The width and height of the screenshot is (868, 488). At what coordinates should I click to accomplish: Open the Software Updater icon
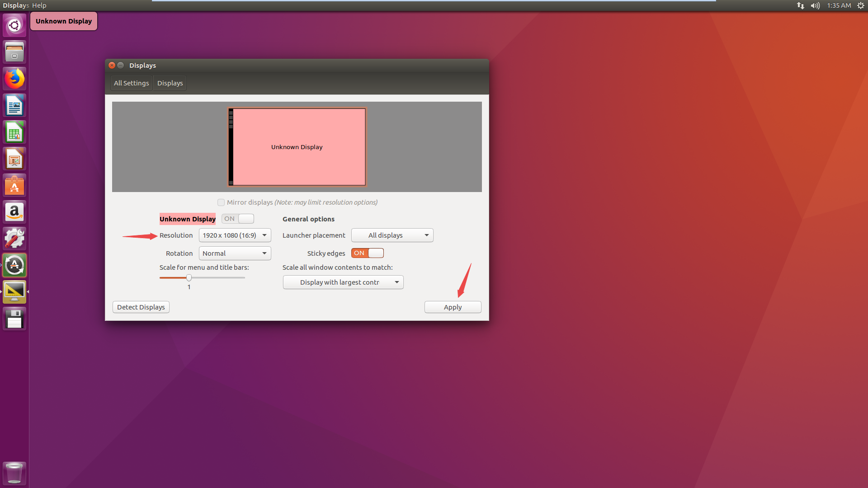click(14, 265)
